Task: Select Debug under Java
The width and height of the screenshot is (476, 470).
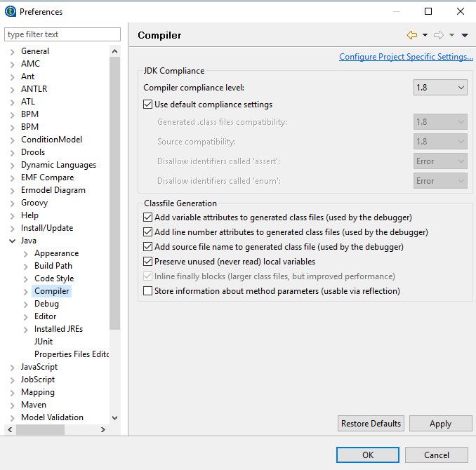Action: (46, 304)
